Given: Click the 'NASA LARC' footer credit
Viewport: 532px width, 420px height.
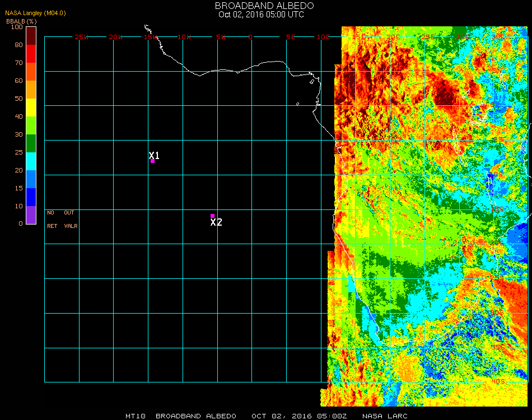Looking at the screenshot, I should click(x=385, y=416).
